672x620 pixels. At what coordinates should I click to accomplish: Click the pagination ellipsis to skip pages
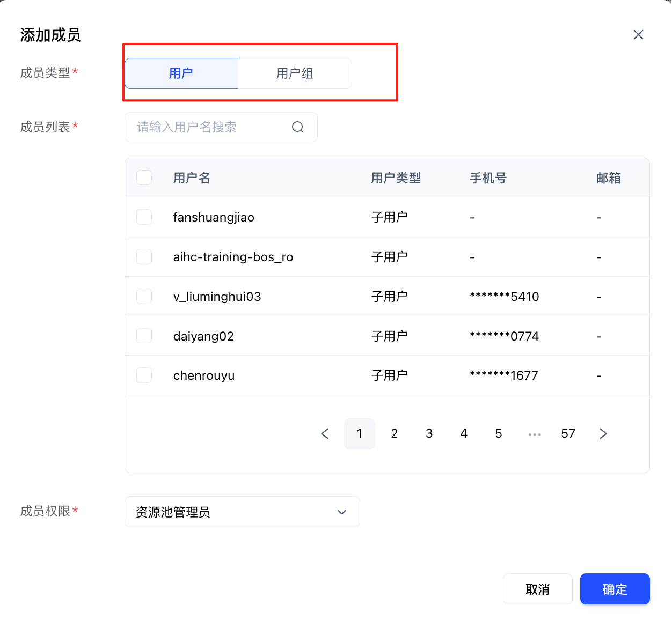(x=535, y=434)
